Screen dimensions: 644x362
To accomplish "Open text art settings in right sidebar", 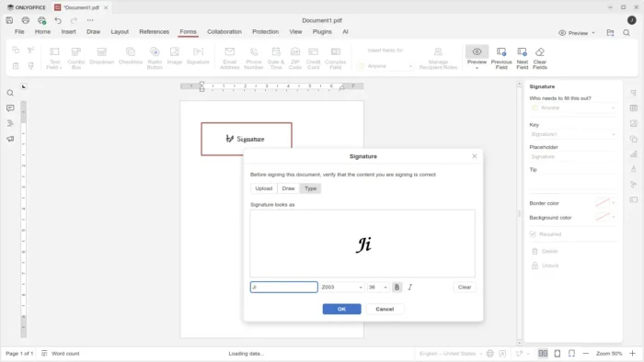I will 634,169.
